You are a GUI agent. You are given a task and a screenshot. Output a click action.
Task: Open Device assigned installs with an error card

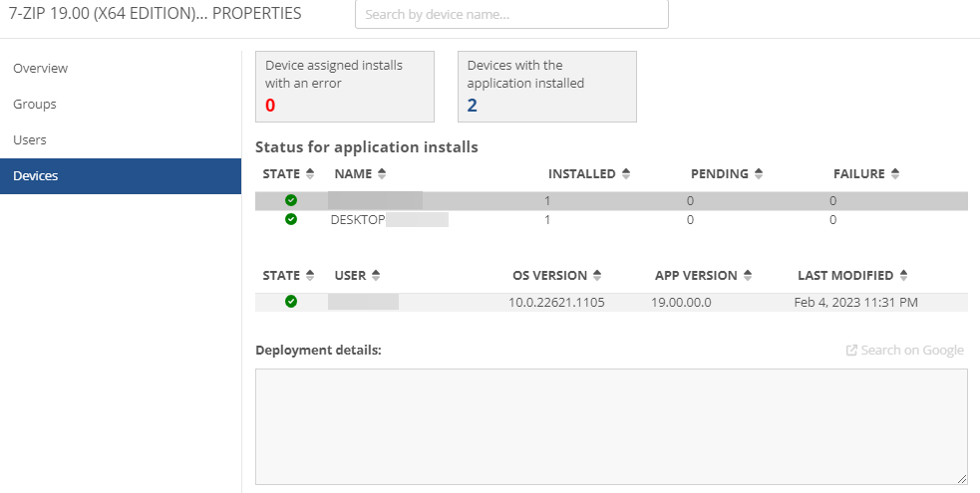tap(345, 87)
